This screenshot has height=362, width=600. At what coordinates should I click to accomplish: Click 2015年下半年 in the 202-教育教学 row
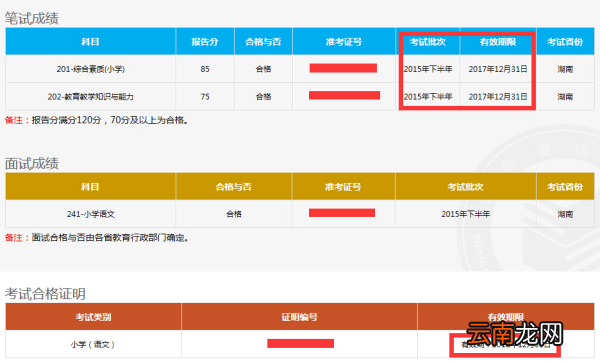pyautogui.click(x=428, y=97)
